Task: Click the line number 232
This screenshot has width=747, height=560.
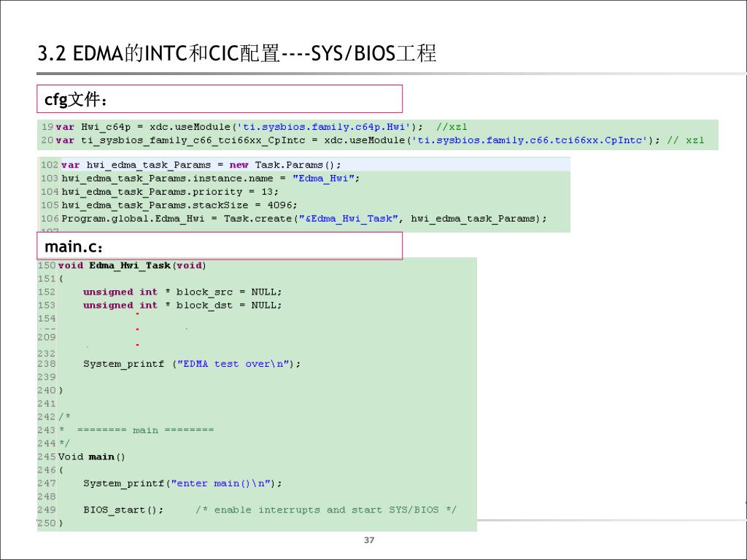Action: pyautogui.click(x=47, y=354)
